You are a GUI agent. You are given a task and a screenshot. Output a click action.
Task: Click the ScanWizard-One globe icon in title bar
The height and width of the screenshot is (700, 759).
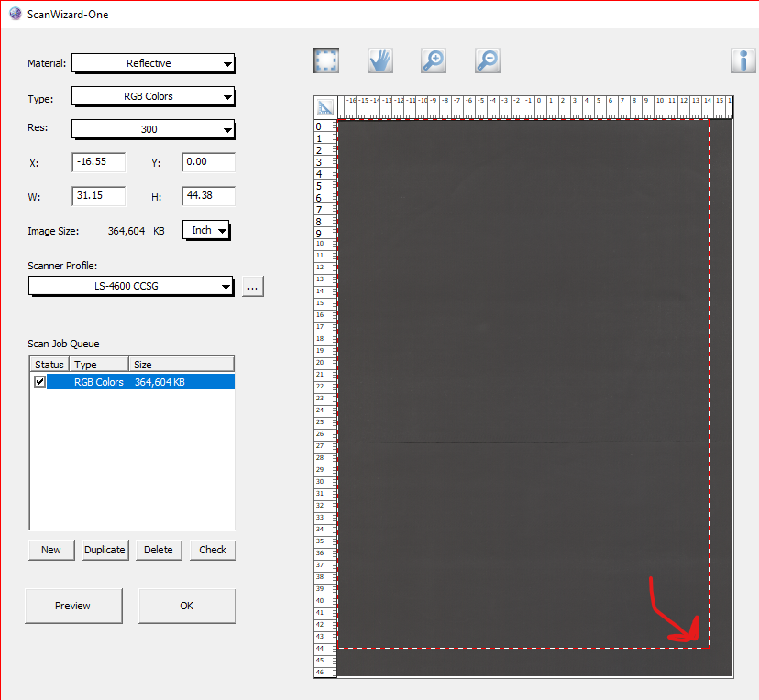(14, 14)
